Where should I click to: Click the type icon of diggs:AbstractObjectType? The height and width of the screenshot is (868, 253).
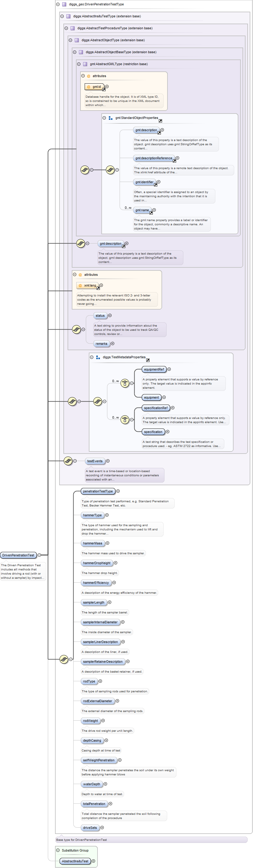click(77, 40)
